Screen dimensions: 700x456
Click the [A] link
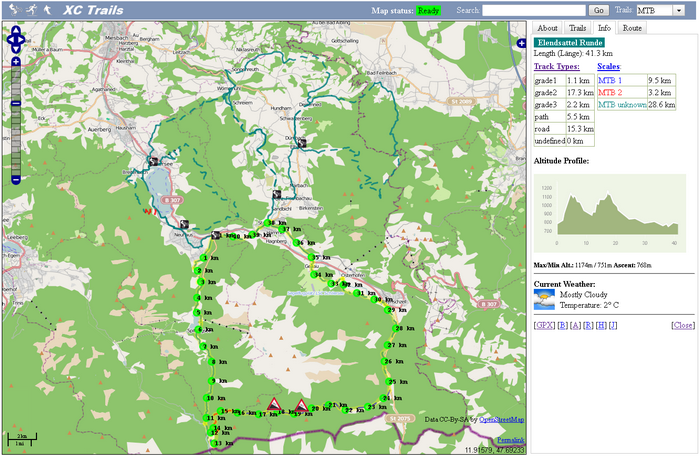coord(575,325)
